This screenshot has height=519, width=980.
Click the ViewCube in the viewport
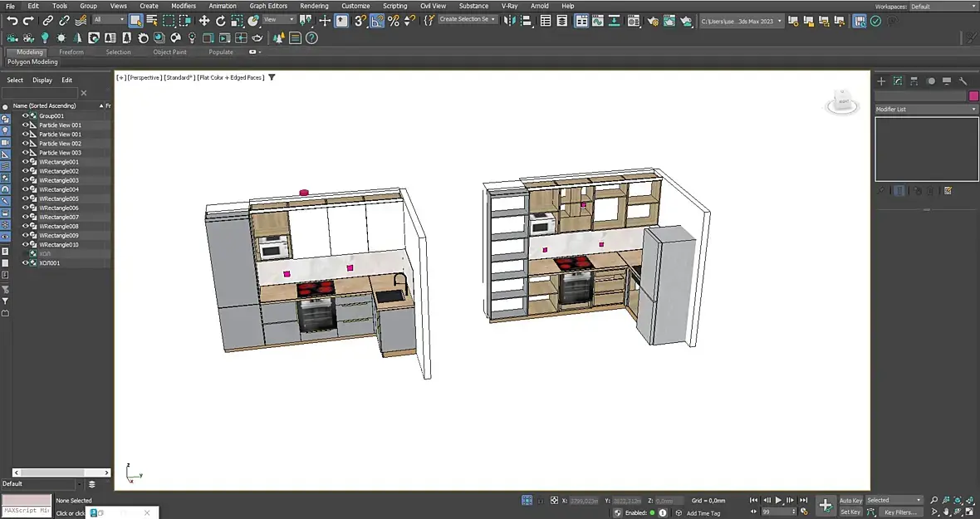(x=840, y=101)
